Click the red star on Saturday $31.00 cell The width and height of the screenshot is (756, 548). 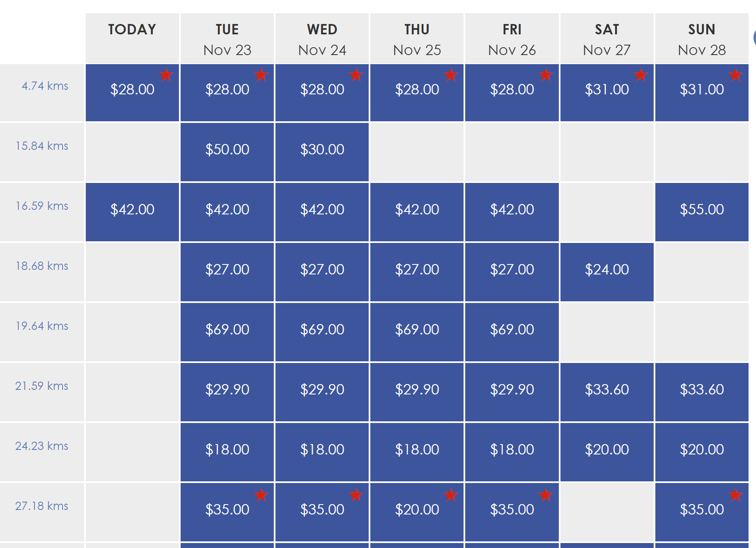click(x=640, y=75)
